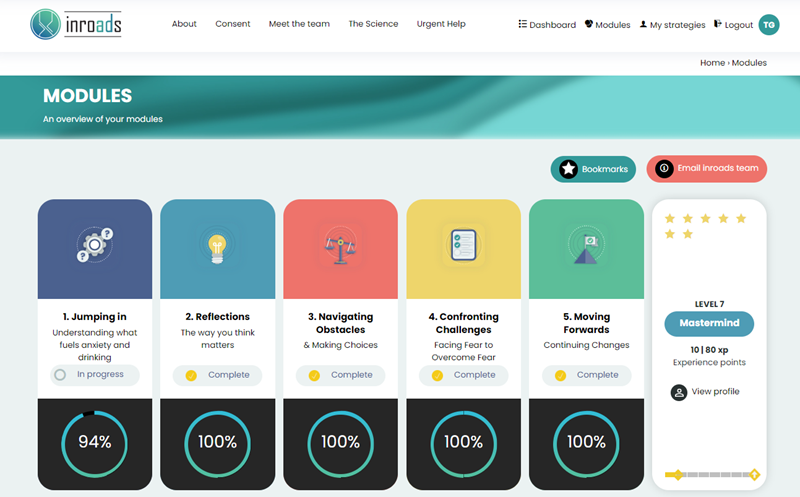
Task: Open the Bookmarks button
Action: [593, 169]
